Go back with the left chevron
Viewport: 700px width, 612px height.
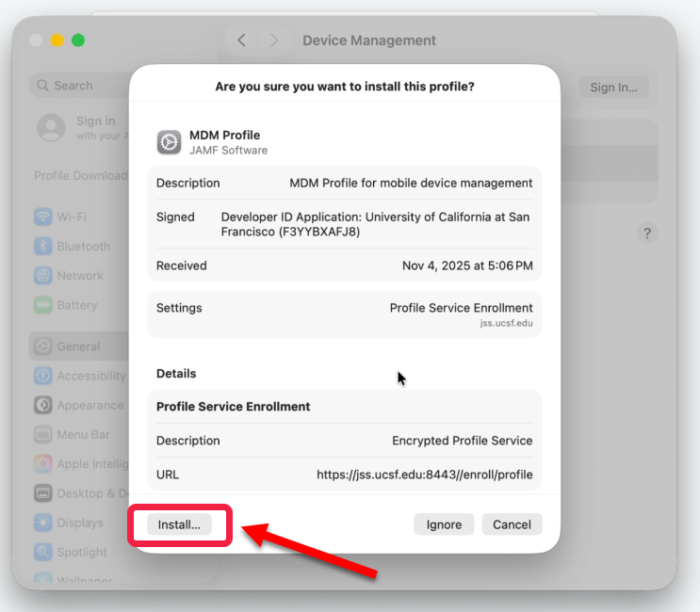pos(241,40)
